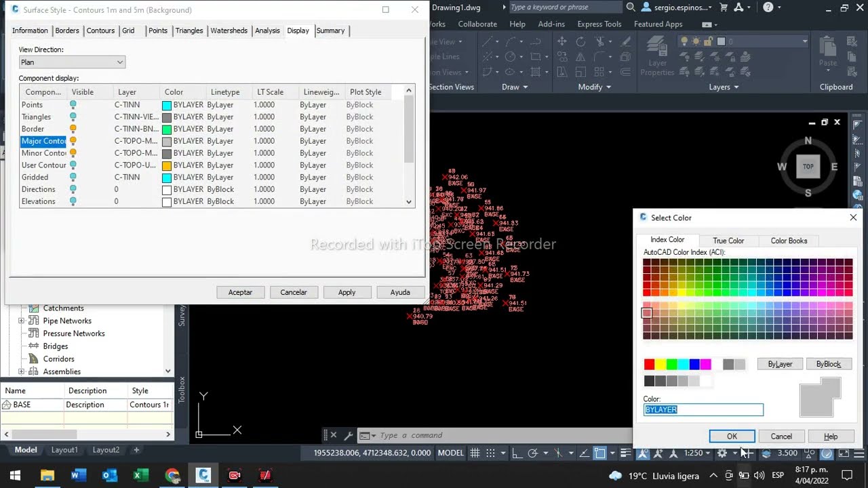The image size is (868, 488).
Task: Open Chrome from the taskbar
Action: coord(172,475)
